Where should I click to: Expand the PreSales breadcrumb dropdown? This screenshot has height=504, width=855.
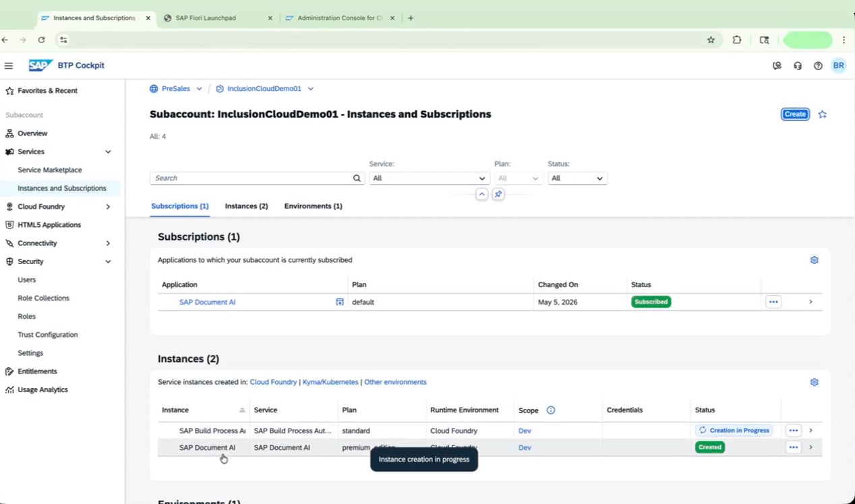click(x=199, y=88)
